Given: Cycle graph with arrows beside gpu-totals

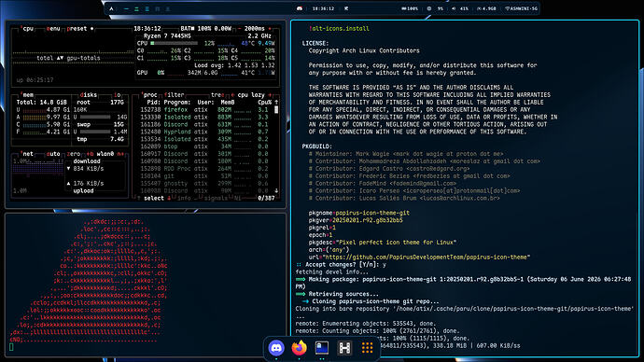Looking at the screenshot, I should pos(60,58).
